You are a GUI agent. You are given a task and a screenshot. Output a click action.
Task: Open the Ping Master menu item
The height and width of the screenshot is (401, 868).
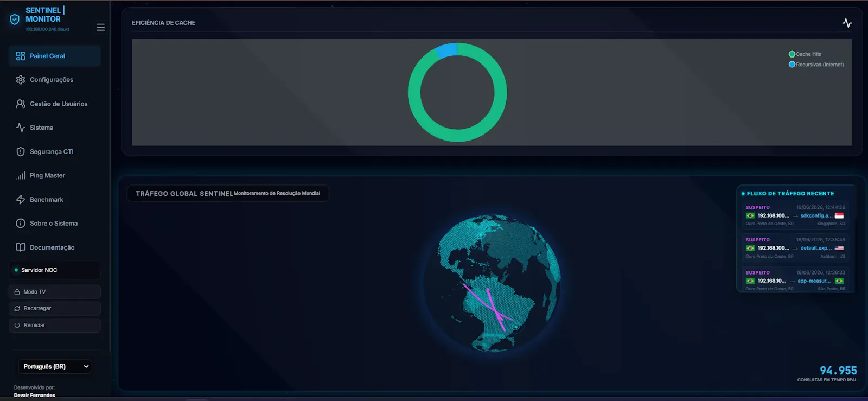point(55,175)
